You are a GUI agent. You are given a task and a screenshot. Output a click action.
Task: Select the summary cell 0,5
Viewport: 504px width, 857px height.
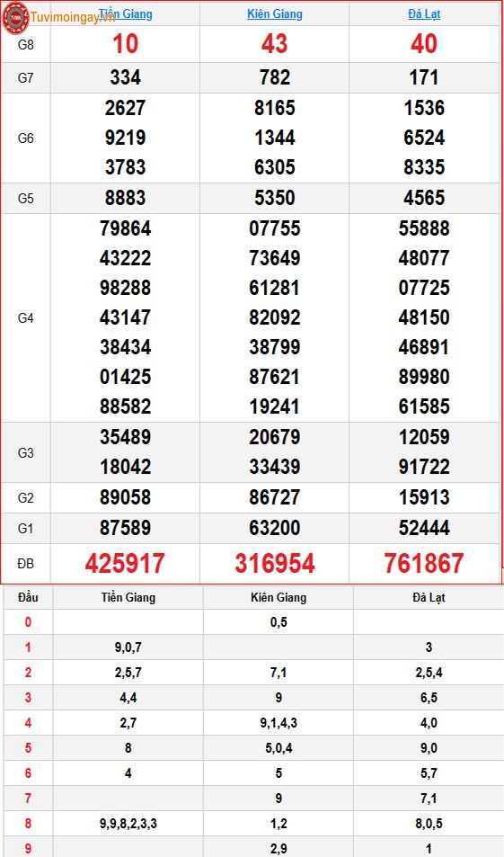[279, 622]
